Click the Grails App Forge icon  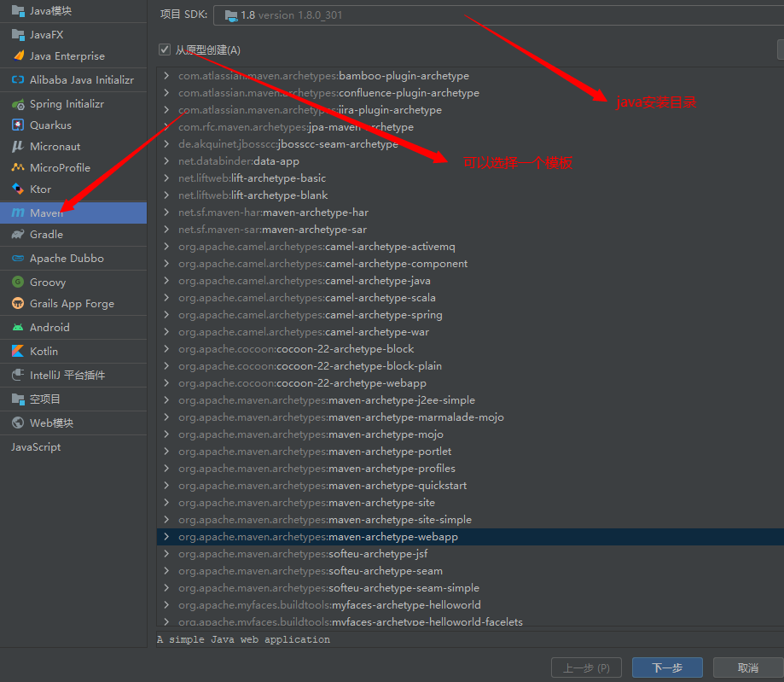pyautogui.click(x=18, y=303)
